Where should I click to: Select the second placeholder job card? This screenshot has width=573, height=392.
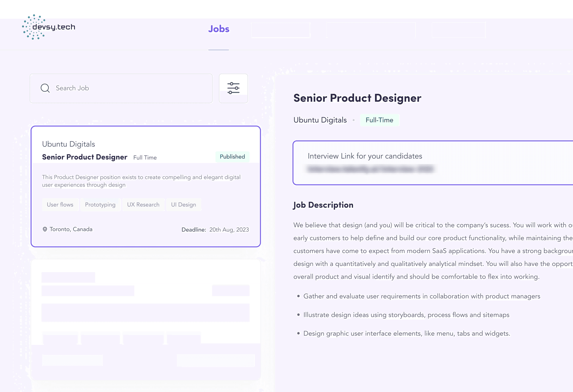tap(146, 319)
